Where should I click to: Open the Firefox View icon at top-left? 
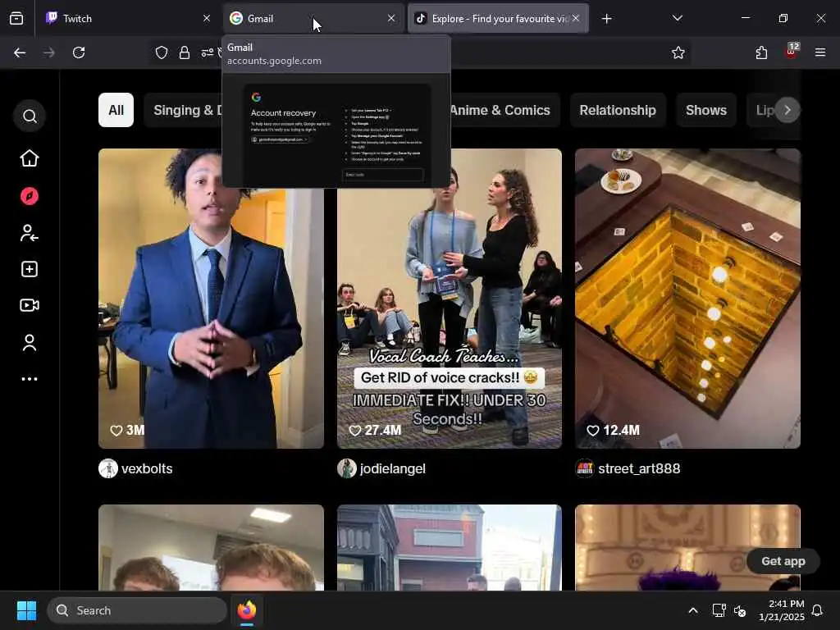(16, 18)
